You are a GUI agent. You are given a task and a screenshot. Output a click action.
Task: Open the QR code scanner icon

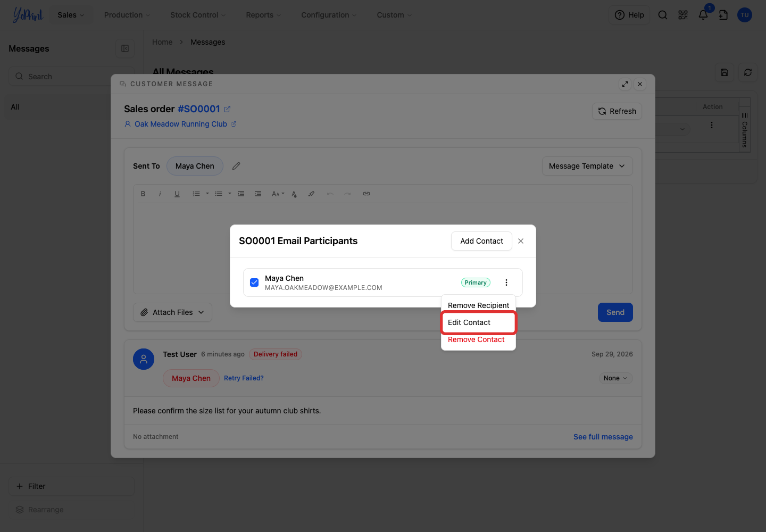[683, 15]
